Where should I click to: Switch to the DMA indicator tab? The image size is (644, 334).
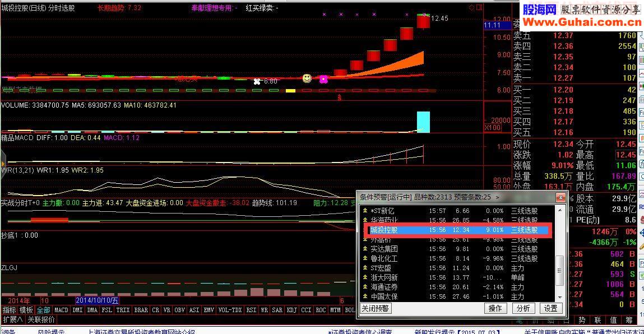[x=92, y=310]
